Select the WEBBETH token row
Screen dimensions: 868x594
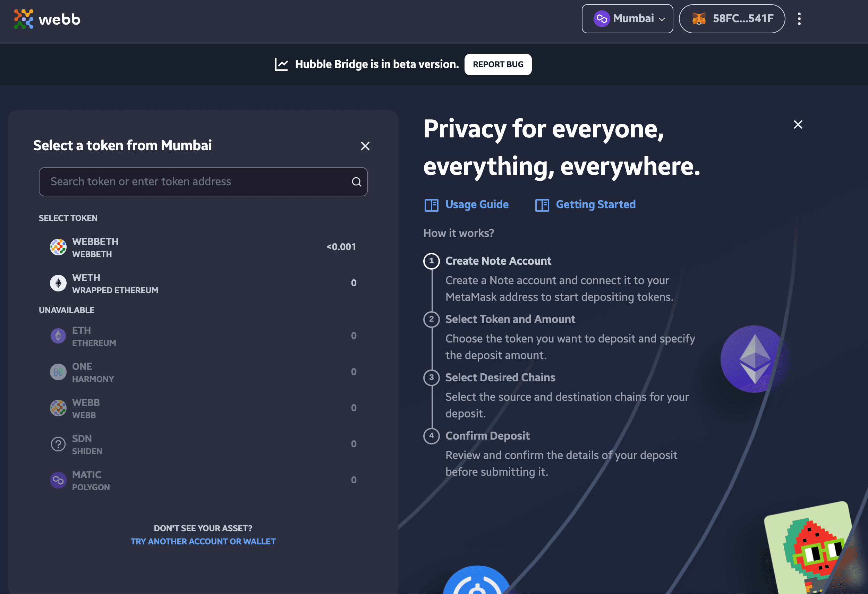click(x=203, y=247)
